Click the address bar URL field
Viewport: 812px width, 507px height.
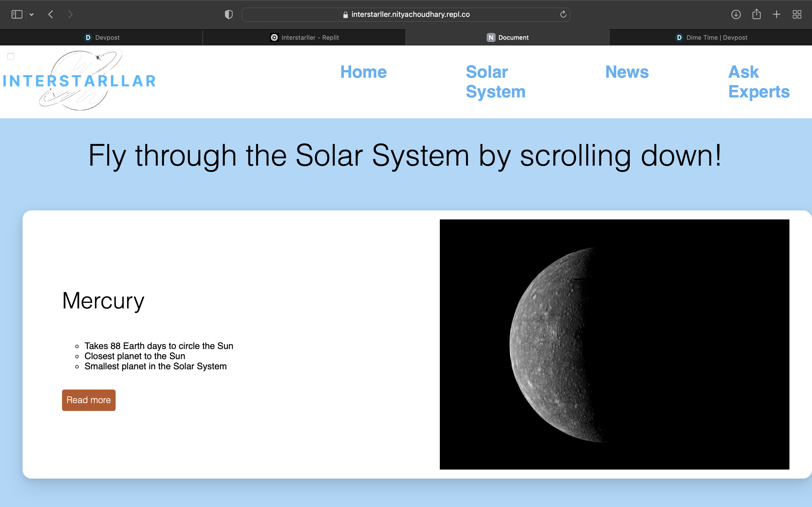[x=406, y=14]
